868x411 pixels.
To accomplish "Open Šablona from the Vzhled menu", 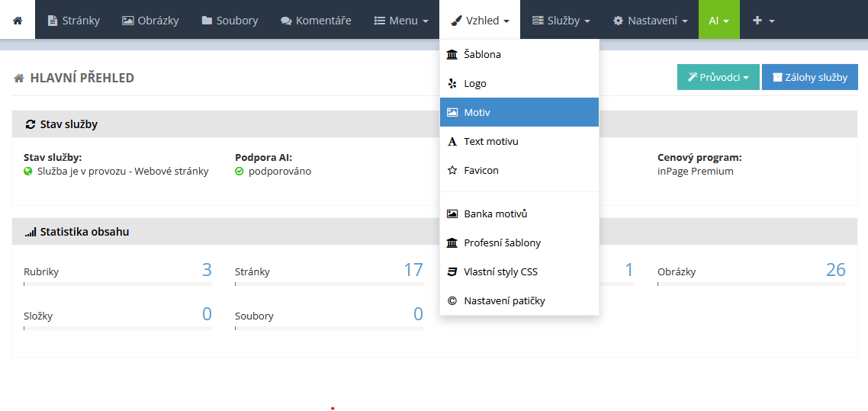I will click(519, 55).
